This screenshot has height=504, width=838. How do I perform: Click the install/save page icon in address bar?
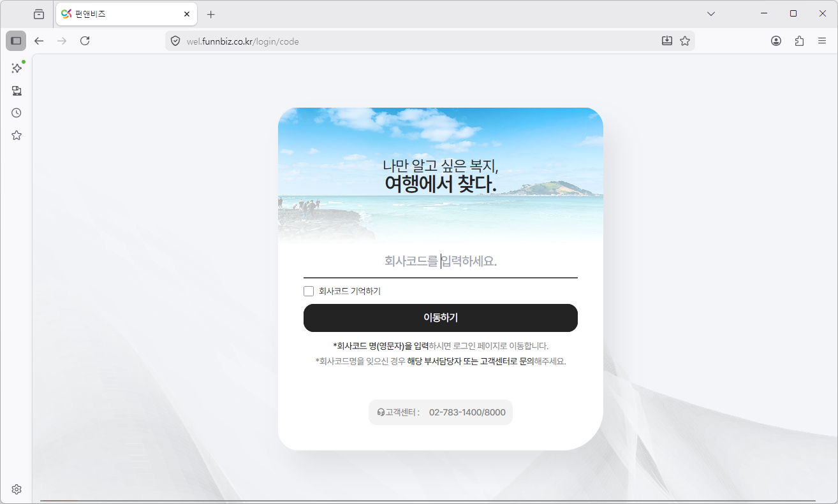pyautogui.click(x=666, y=41)
